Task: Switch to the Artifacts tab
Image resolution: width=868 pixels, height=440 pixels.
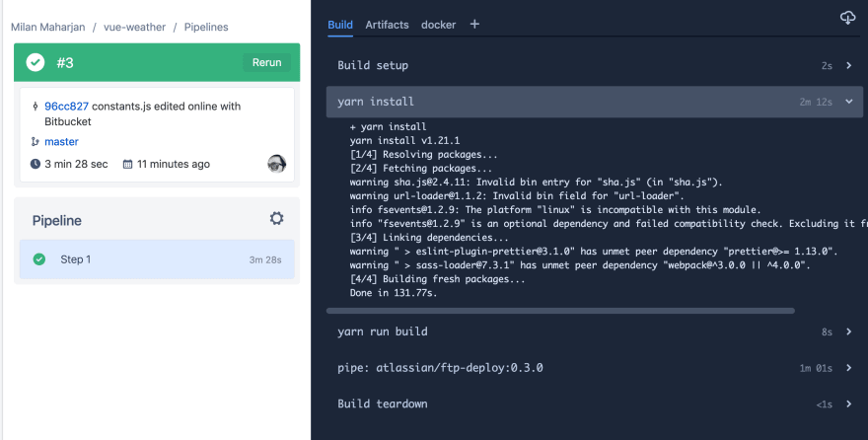Action: 387,25
